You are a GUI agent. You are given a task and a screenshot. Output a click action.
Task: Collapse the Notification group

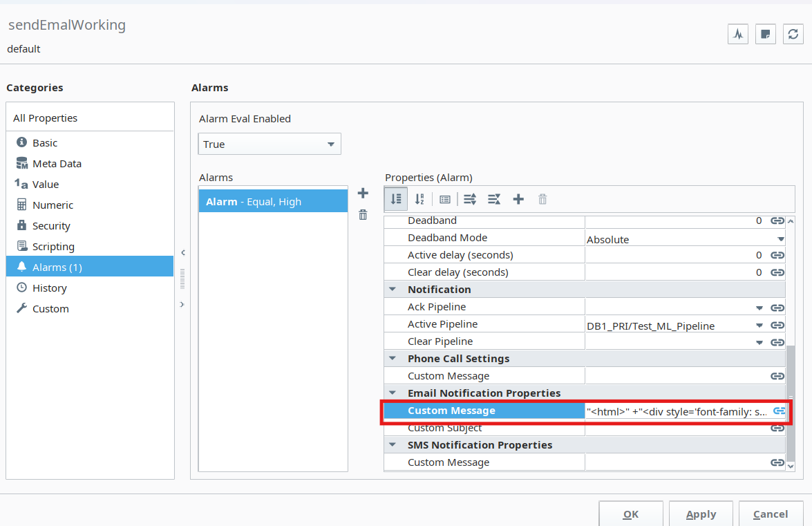(393, 290)
